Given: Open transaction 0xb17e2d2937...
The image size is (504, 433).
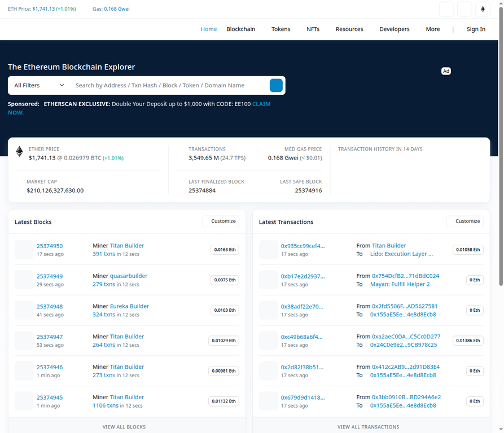Looking at the screenshot, I should 303,276.
